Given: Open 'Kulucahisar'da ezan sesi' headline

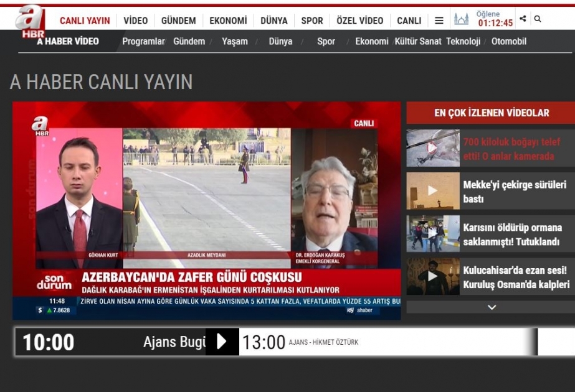Looking at the screenshot, I should point(516,277).
